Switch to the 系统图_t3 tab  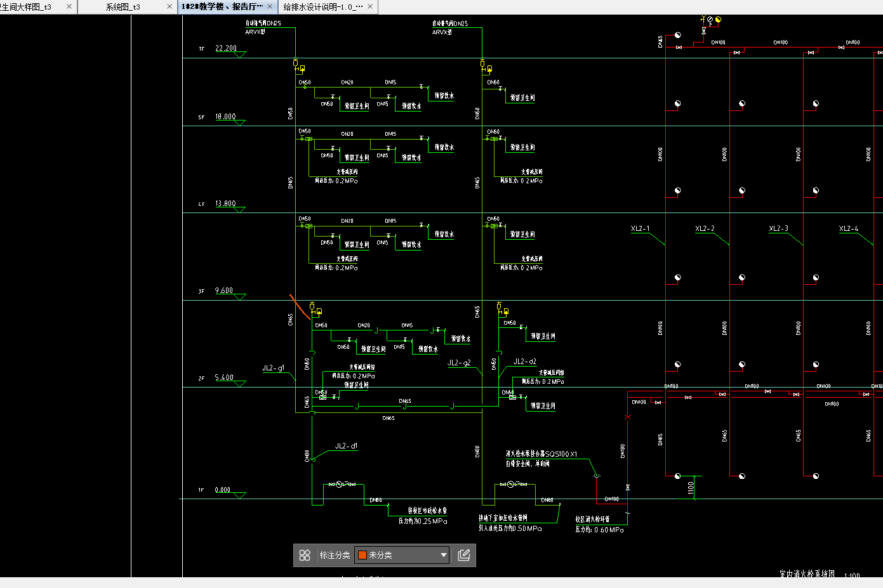123,7
